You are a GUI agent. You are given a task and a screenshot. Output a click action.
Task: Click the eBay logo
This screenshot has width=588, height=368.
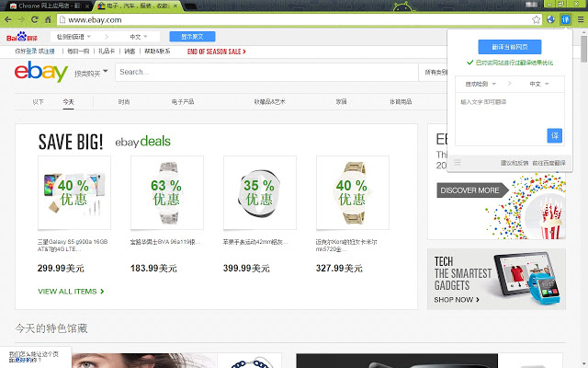tap(40, 72)
